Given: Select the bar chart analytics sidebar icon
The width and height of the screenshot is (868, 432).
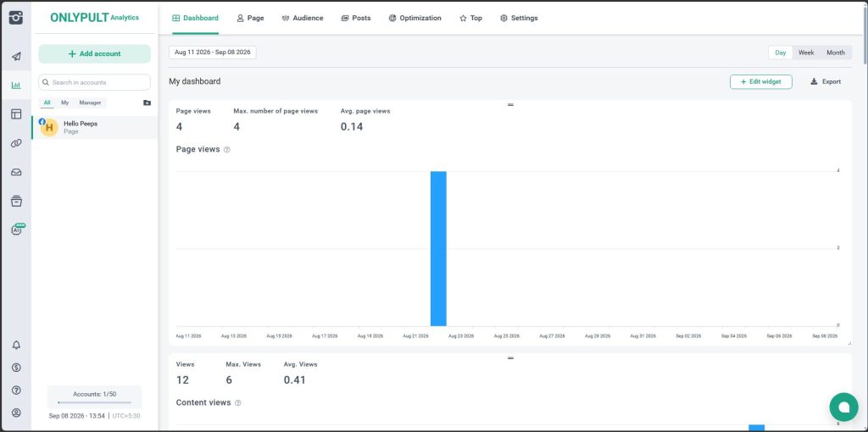Looking at the screenshot, I should click(16, 86).
